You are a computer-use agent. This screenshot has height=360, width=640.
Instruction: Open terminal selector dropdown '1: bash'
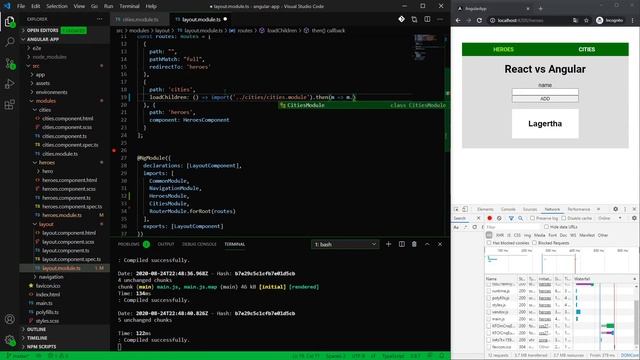click(x=345, y=244)
